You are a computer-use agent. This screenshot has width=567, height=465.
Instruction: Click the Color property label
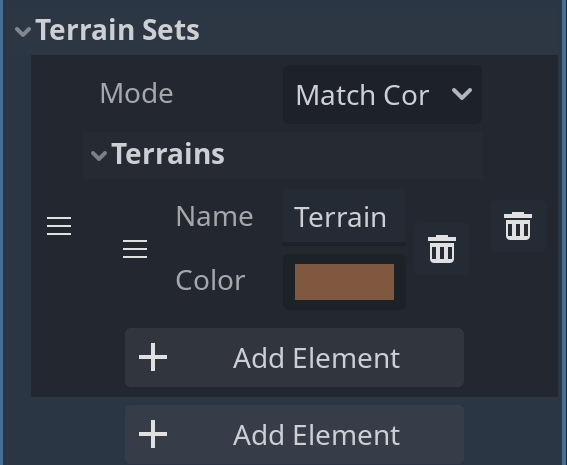point(210,281)
